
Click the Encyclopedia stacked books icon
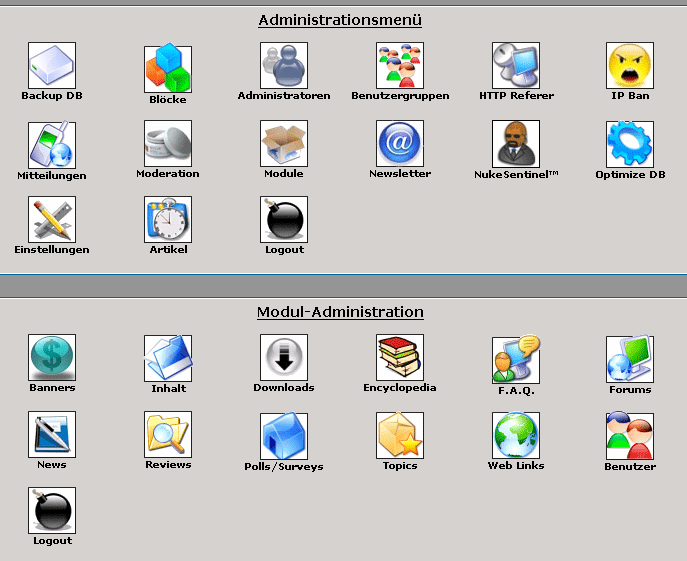pos(400,357)
